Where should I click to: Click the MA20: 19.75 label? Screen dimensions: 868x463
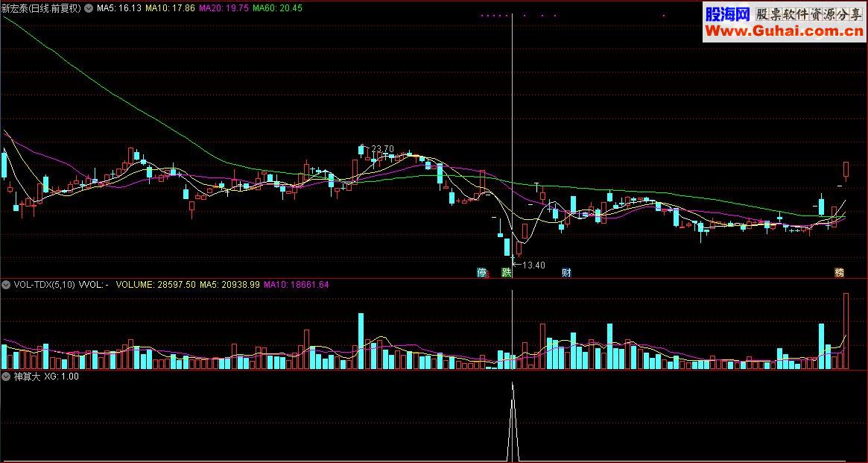pos(224,8)
